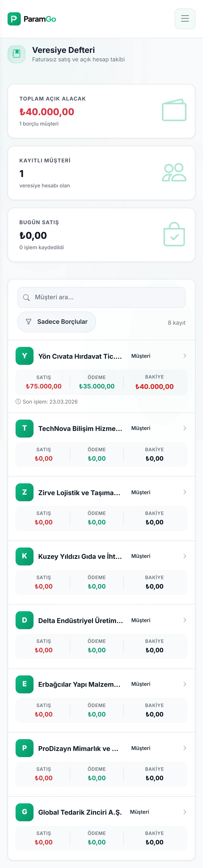
Task: Click the Müşteri ara search field
Action: [x=101, y=297]
